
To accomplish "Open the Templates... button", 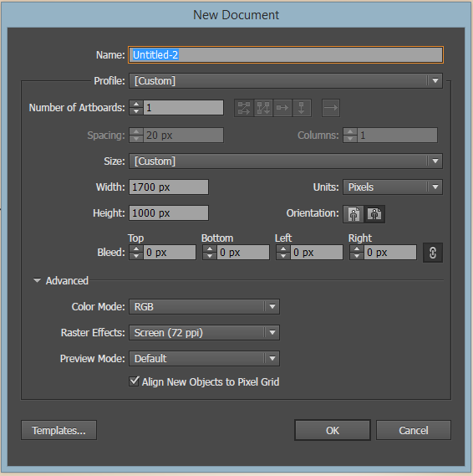I will pyautogui.click(x=58, y=430).
